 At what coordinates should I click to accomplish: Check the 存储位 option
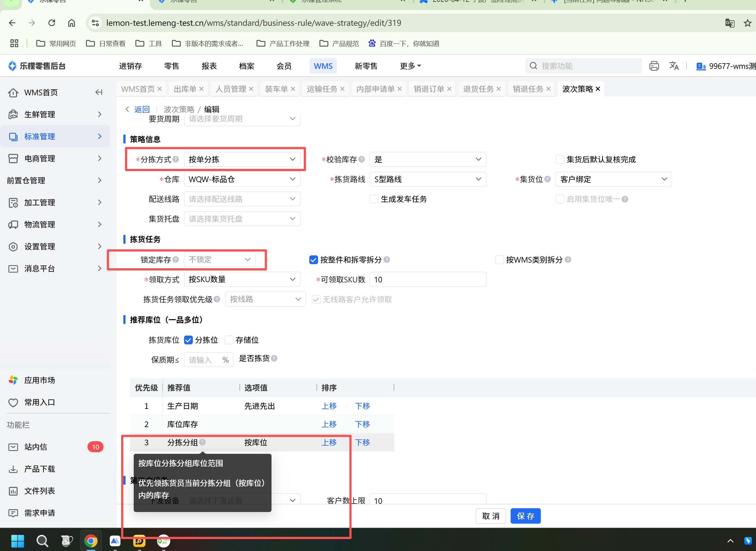[229, 340]
